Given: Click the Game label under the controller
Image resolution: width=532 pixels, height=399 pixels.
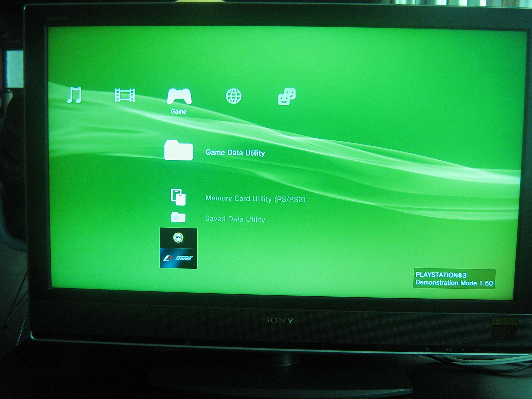Looking at the screenshot, I should (x=179, y=112).
